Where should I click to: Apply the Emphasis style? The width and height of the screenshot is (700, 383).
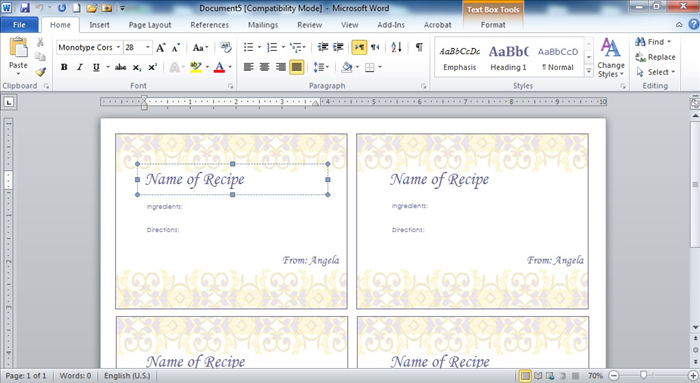pos(459,58)
